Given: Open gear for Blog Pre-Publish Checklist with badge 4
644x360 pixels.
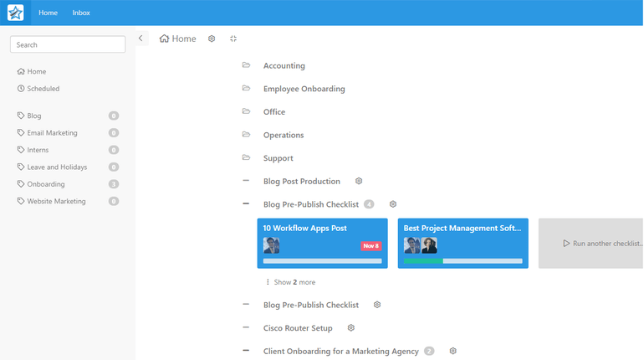Looking at the screenshot, I should coord(392,204).
